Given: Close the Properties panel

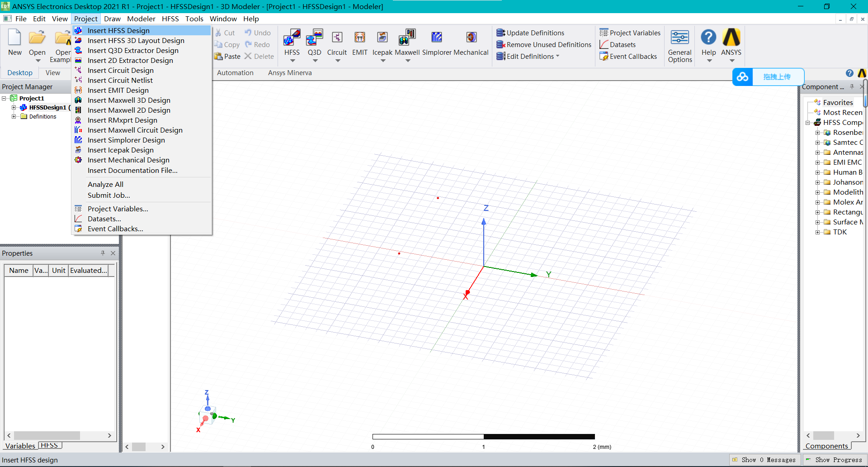Looking at the screenshot, I should tap(113, 253).
